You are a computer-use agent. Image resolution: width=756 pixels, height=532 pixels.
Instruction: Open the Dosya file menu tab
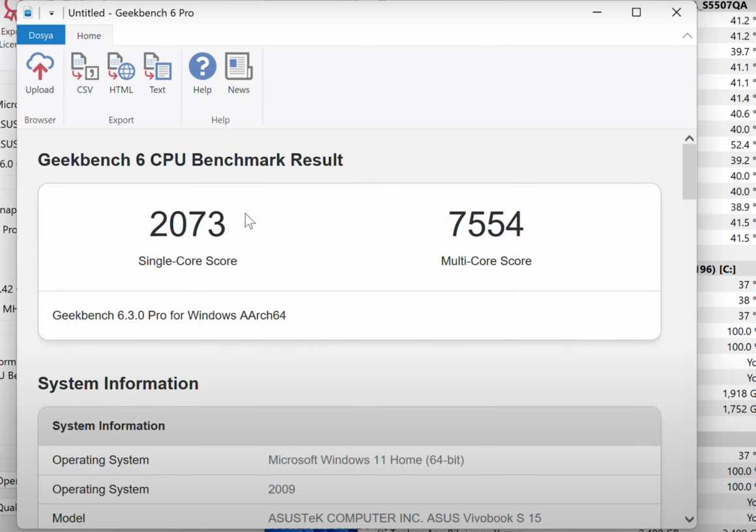click(x=41, y=35)
